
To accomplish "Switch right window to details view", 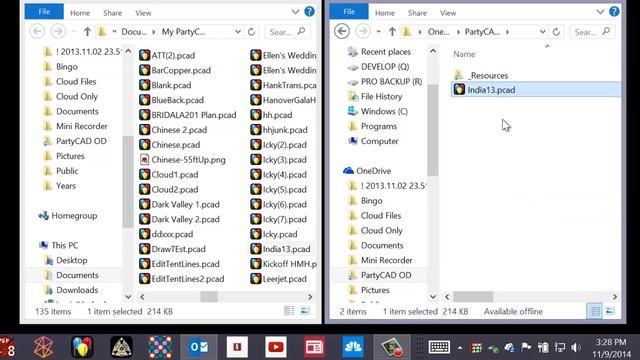I will click(x=594, y=311).
